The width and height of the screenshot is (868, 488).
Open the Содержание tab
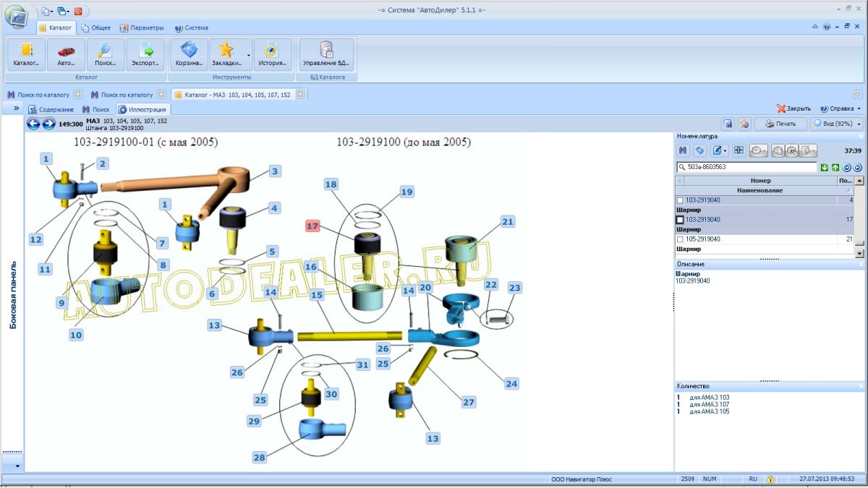51,109
